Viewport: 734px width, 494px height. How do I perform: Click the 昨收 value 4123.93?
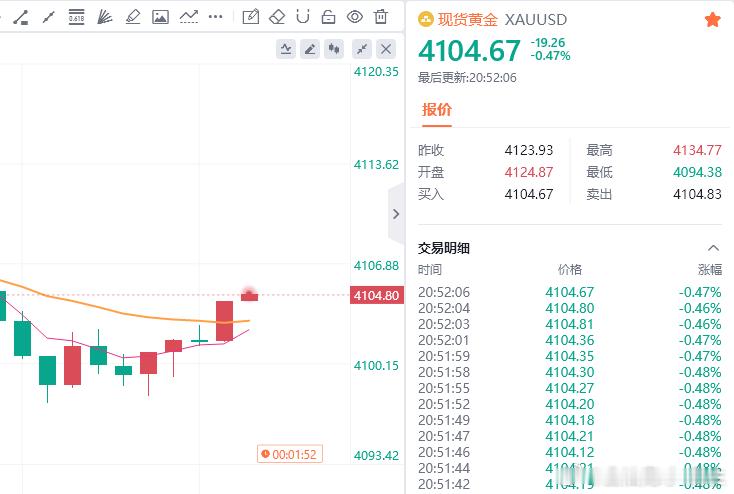click(529, 150)
